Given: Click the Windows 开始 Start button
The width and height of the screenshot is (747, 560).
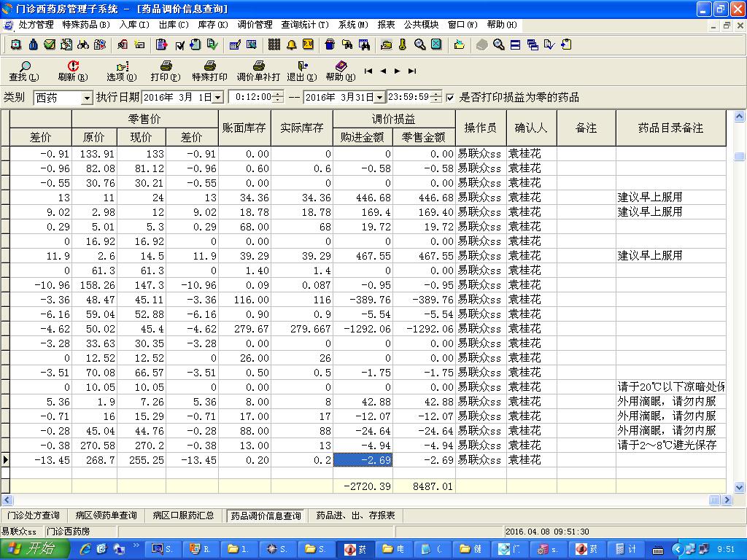Looking at the screenshot, I should tap(34, 549).
